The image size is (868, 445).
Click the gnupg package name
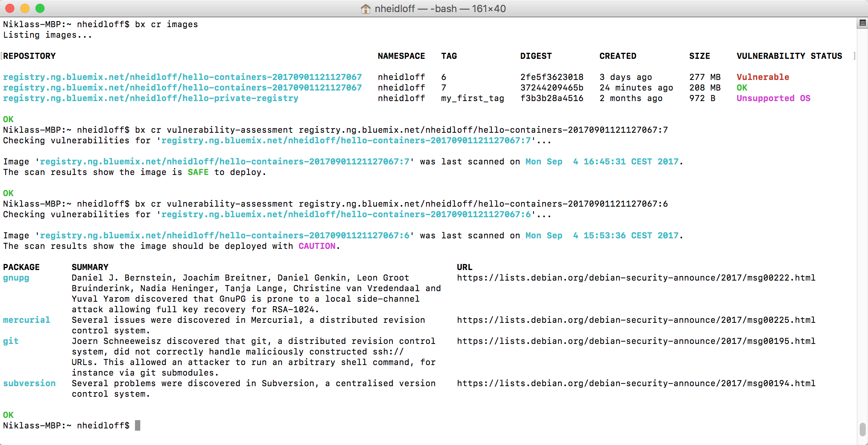point(16,278)
